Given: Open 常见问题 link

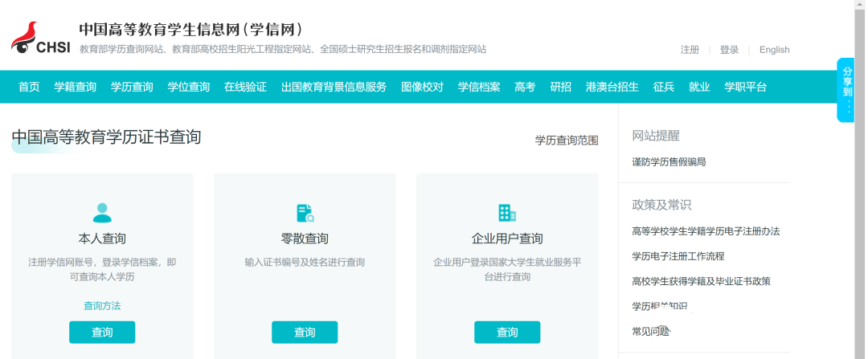Looking at the screenshot, I should tap(651, 332).
